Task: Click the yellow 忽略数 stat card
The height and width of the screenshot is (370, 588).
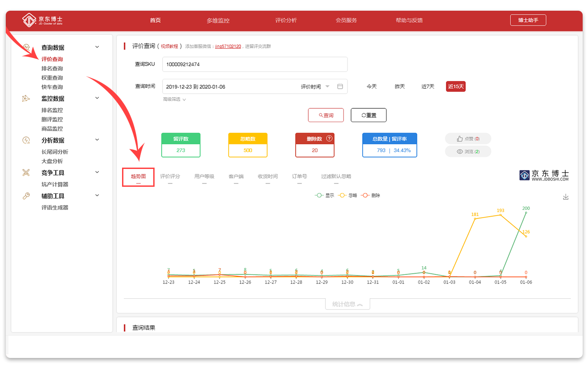Action: (x=248, y=145)
